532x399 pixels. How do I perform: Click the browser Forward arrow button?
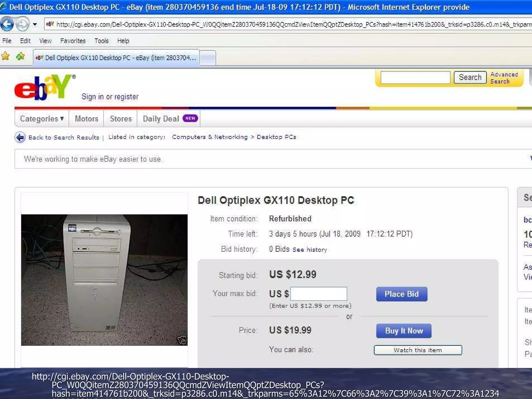[22, 24]
